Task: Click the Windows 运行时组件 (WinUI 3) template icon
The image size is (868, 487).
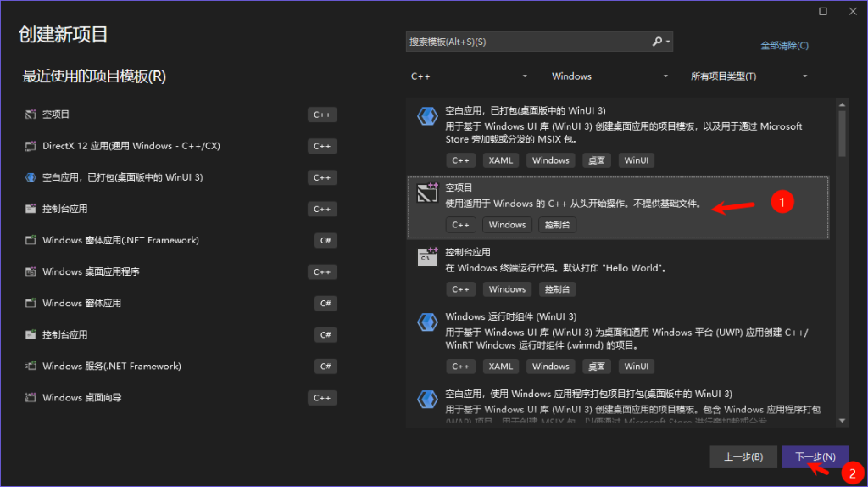Action: 427,323
